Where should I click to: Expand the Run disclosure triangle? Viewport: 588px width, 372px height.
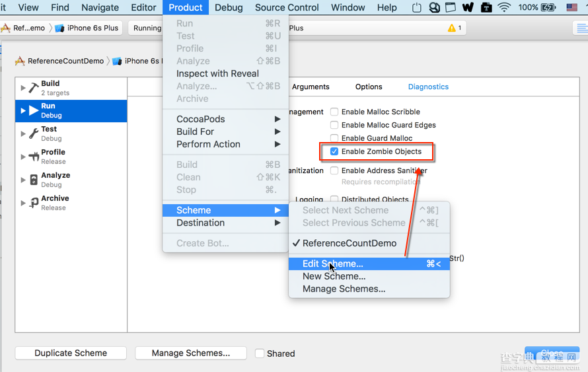[23, 110]
